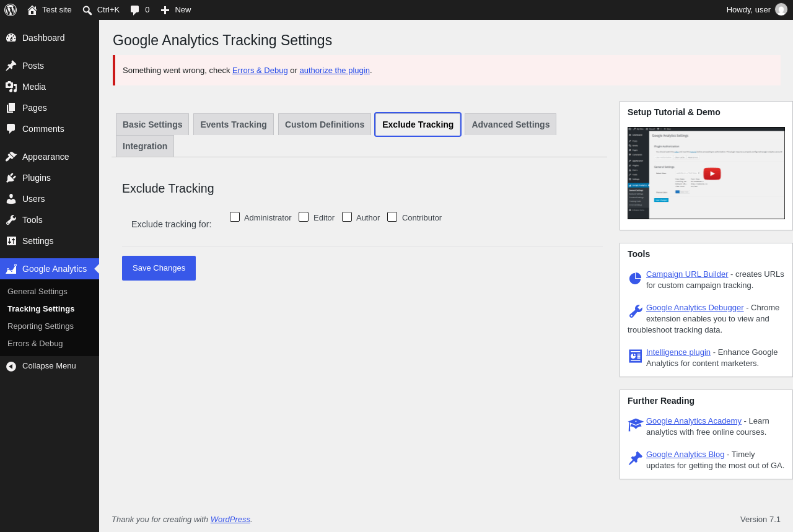Click the authorize the plugin link
The height and width of the screenshot is (532, 793).
click(x=335, y=71)
